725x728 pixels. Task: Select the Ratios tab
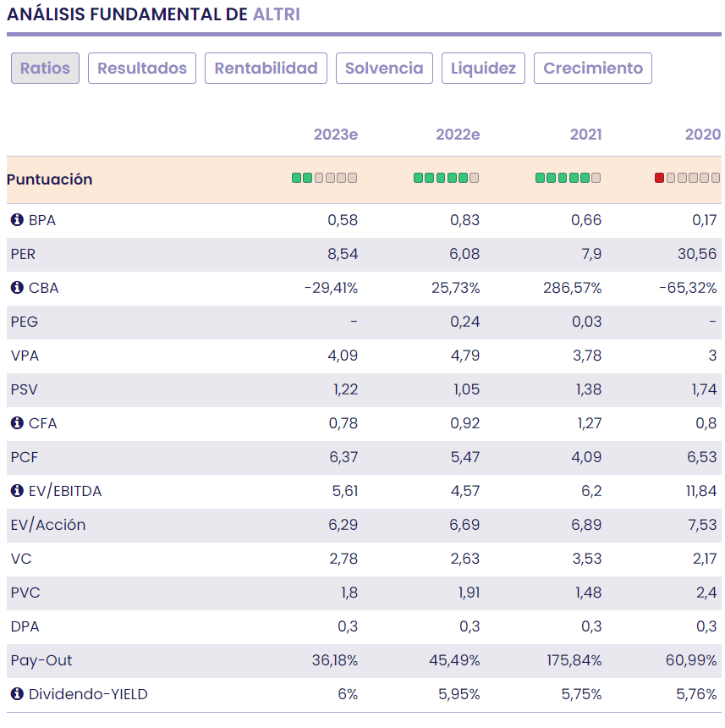coord(45,69)
